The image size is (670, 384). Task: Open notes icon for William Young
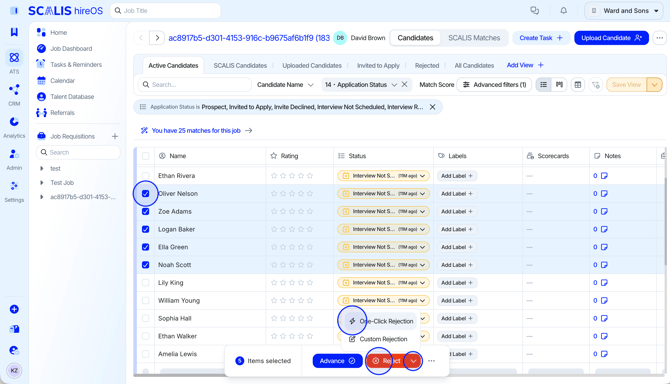point(604,301)
